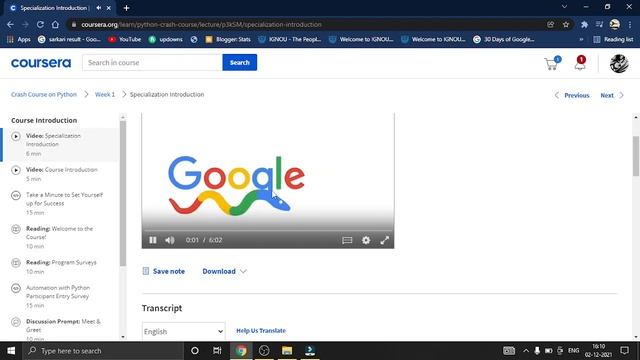This screenshot has height=360, width=640.
Task: Click browser Home icon
Action: pos(55,24)
